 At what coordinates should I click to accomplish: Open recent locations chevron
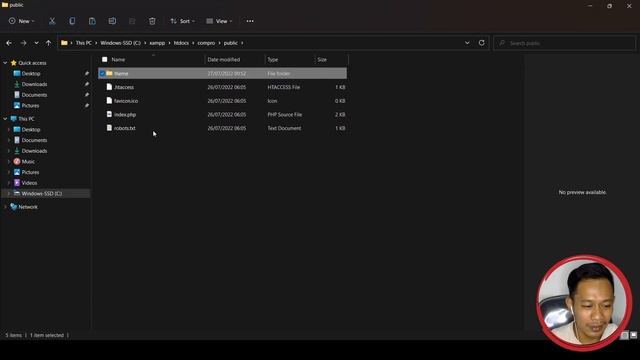pos(36,43)
